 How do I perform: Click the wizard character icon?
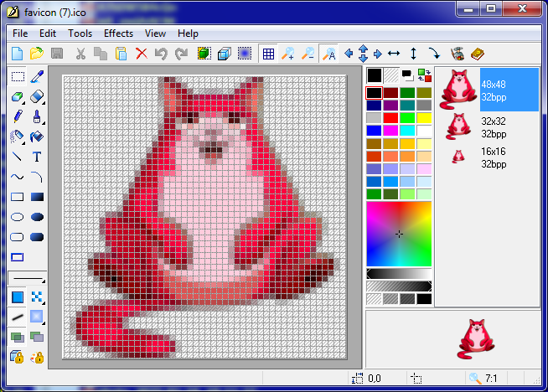pos(458,54)
